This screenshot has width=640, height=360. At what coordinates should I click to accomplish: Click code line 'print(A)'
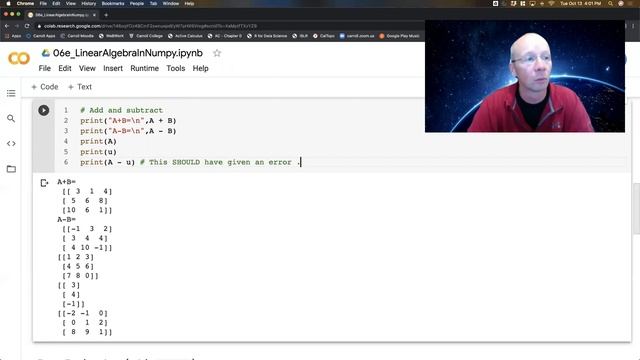pos(98,141)
